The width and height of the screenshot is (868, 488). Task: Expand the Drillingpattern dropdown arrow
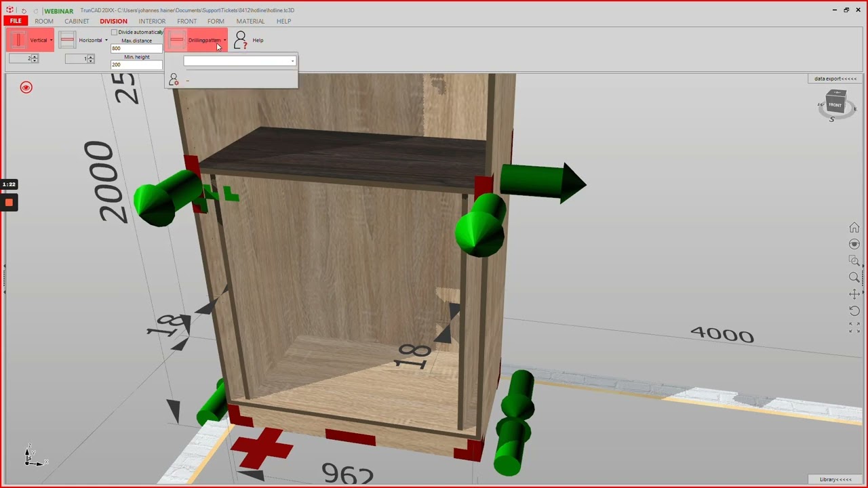[224, 41]
